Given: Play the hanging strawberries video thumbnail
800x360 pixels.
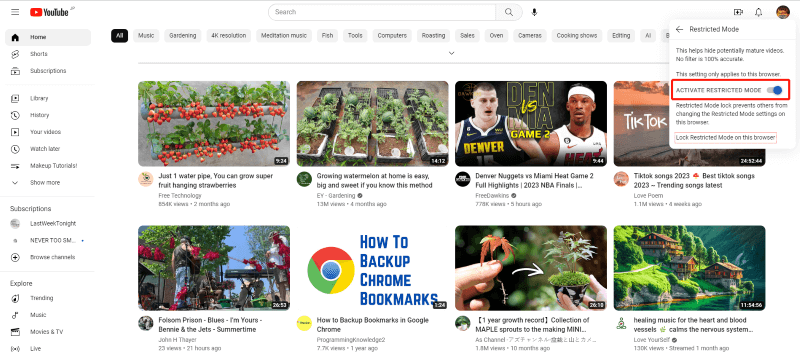Looking at the screenshot, I should [x=214, y=124].
